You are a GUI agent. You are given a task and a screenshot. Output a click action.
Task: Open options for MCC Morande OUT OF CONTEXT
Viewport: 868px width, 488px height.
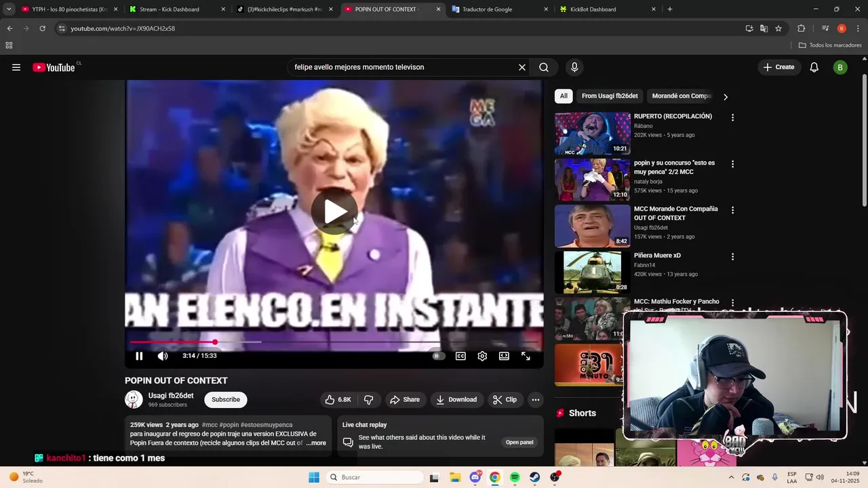tap(732, 210)
